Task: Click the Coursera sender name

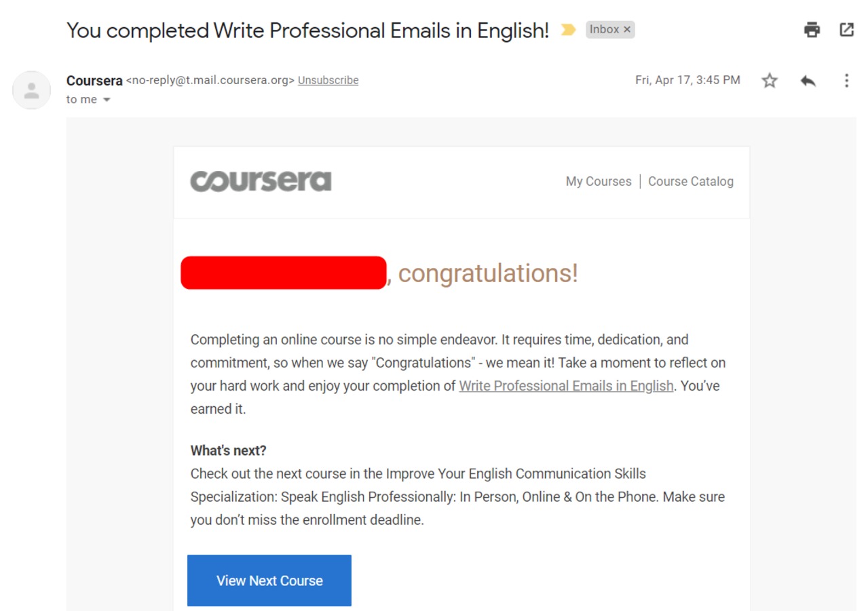Action: click(94, 81)
